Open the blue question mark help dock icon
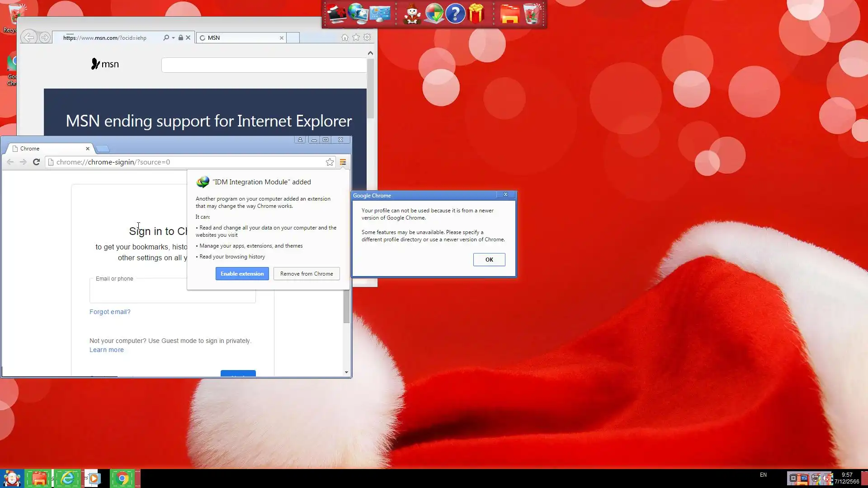The image size is (868, 488). point(455,14)
